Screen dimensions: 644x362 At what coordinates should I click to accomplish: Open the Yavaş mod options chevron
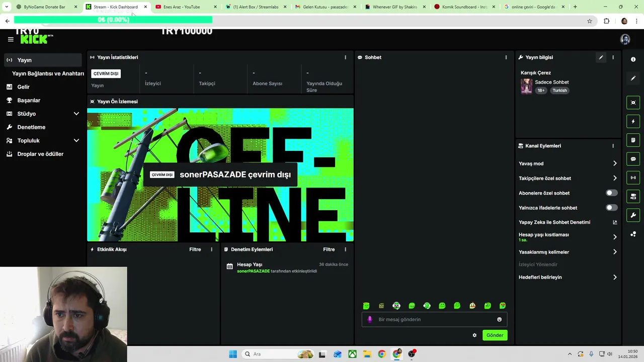(615, 163)
